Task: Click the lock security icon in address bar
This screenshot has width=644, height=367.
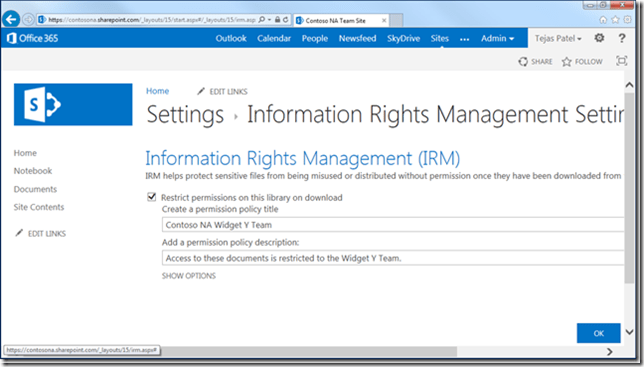Action: tap(278, 19)
